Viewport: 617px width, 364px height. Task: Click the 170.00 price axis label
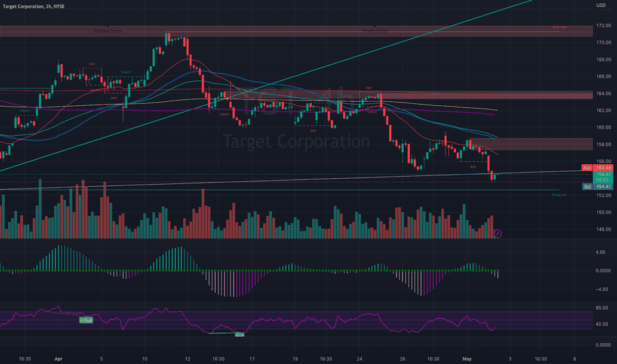[604, 42]
